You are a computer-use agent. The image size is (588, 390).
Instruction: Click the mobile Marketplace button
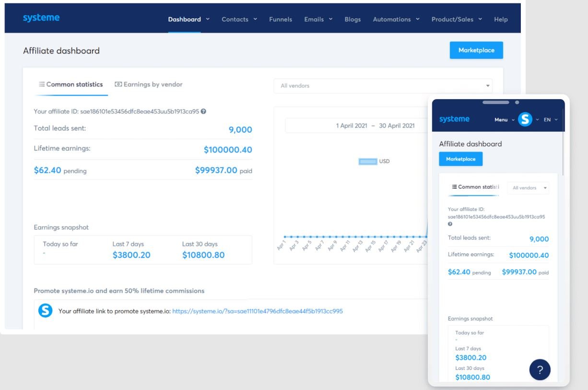point(461,159)
